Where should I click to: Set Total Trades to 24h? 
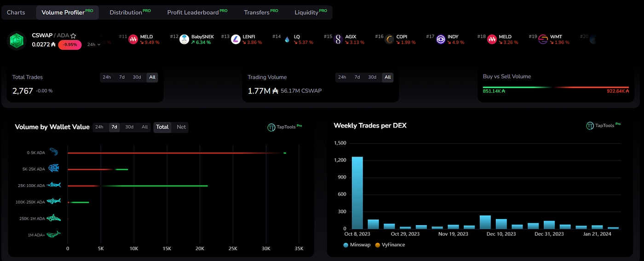[107, 77]
